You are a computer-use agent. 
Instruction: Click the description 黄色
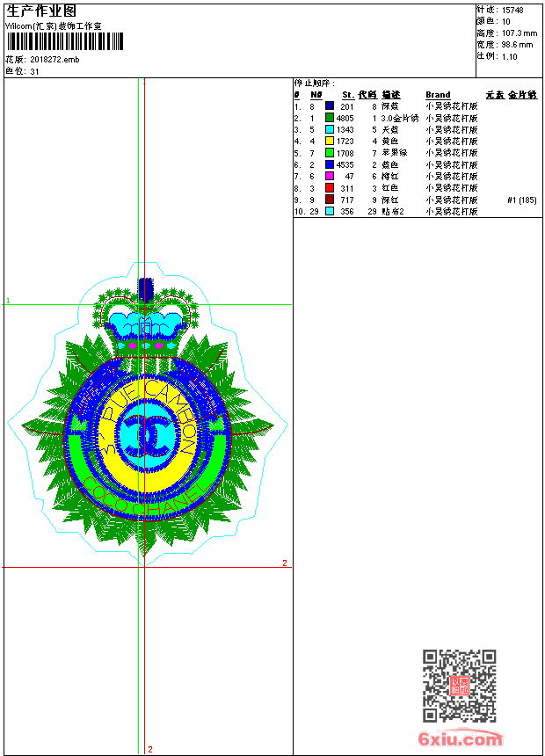click(x=390, y=142)
